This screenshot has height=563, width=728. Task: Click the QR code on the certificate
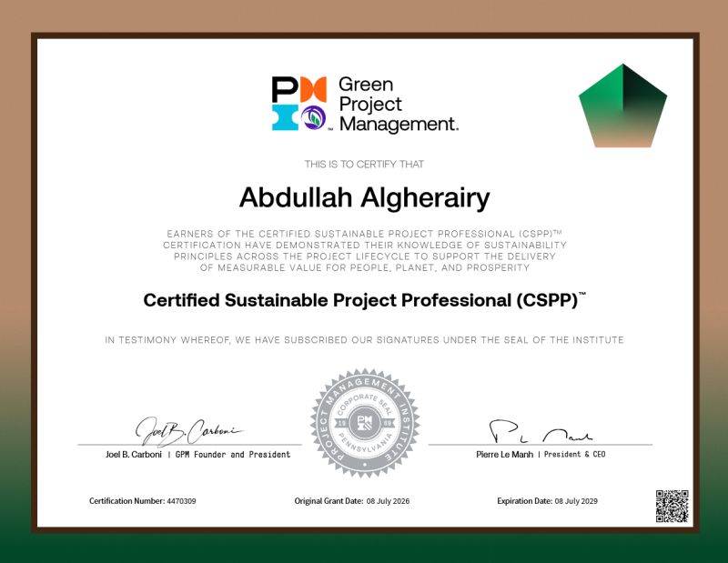pos(672,506)
